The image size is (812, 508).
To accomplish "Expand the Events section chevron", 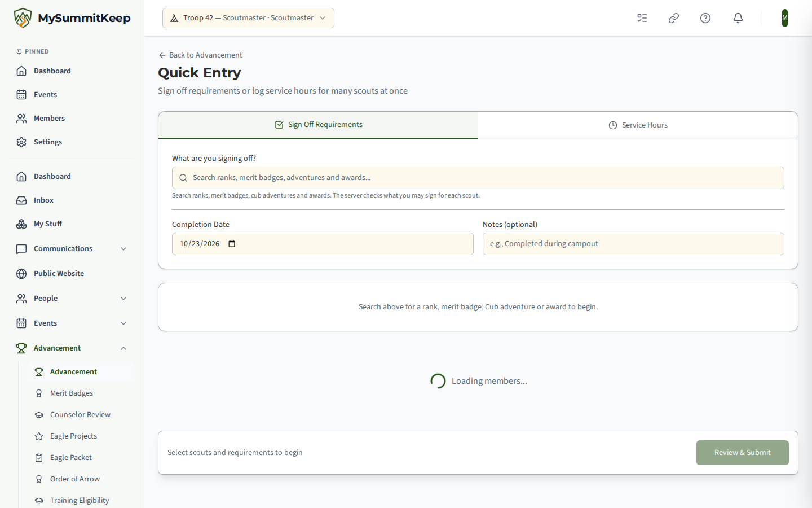I will click(x=123, y=323).
